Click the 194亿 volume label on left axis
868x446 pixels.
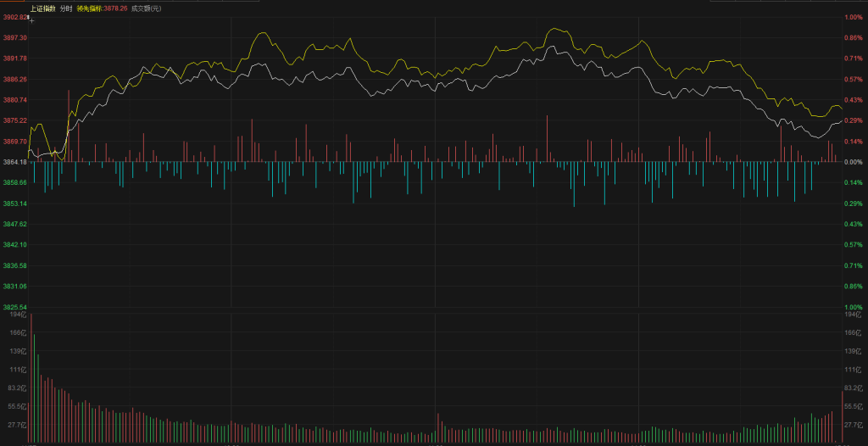coord(19,315)
